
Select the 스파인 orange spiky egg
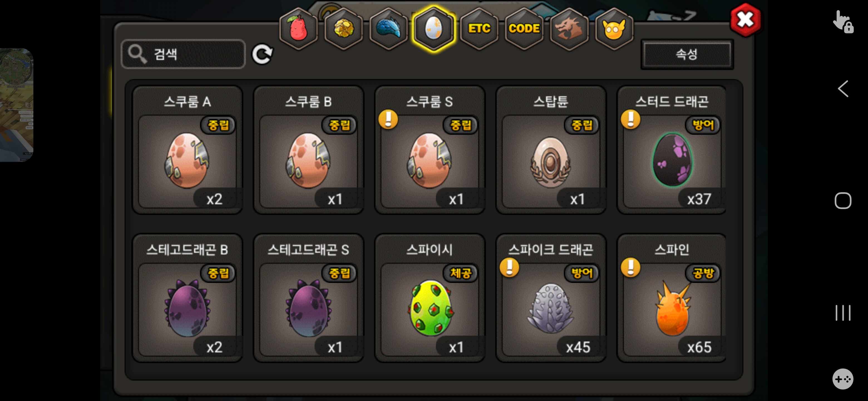pyautogui.click(x=671, y=298)
